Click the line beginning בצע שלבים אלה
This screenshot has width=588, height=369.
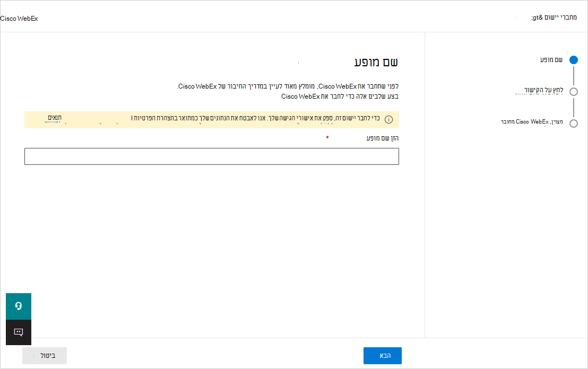(340, 96)
